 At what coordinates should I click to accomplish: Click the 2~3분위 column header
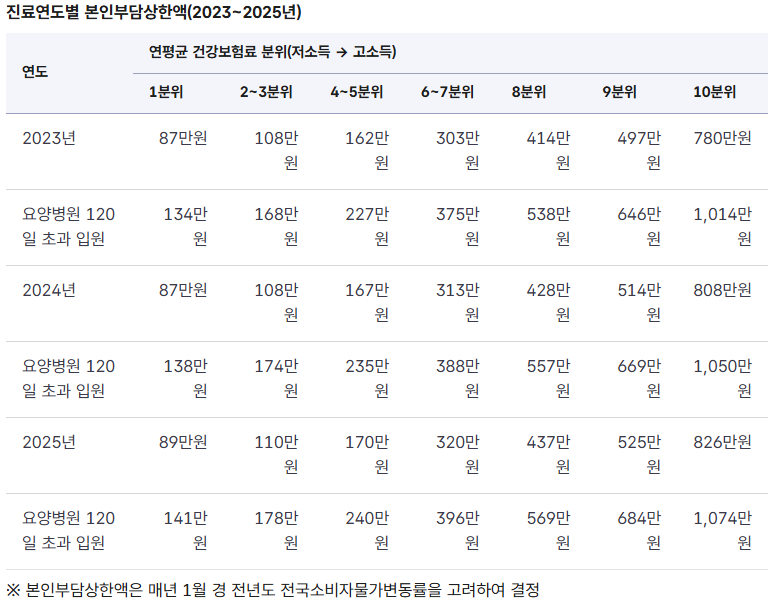pos(266,92)
